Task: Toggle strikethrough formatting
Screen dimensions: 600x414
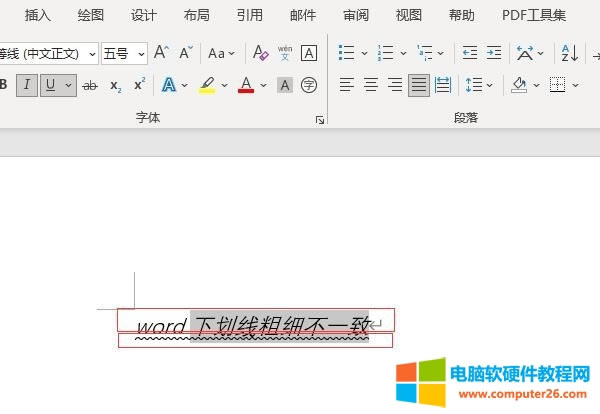Action: click(x=90, y=86)
